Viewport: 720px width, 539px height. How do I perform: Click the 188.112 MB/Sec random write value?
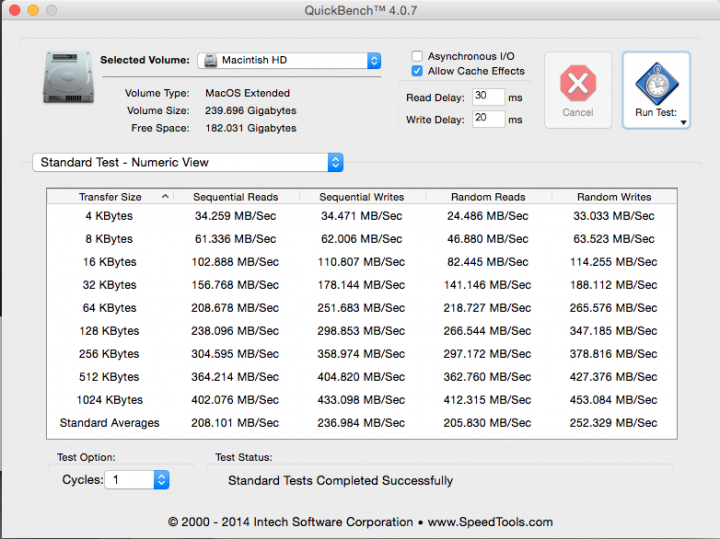(613, 285)
